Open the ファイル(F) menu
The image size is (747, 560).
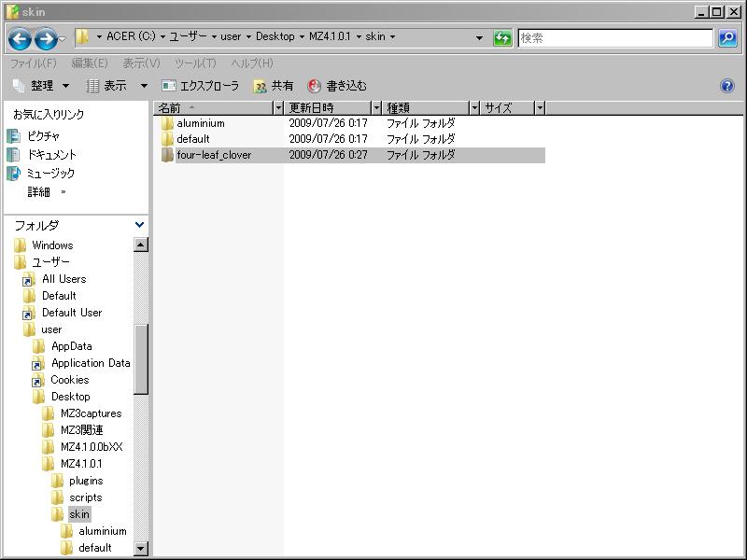point(33,63)
